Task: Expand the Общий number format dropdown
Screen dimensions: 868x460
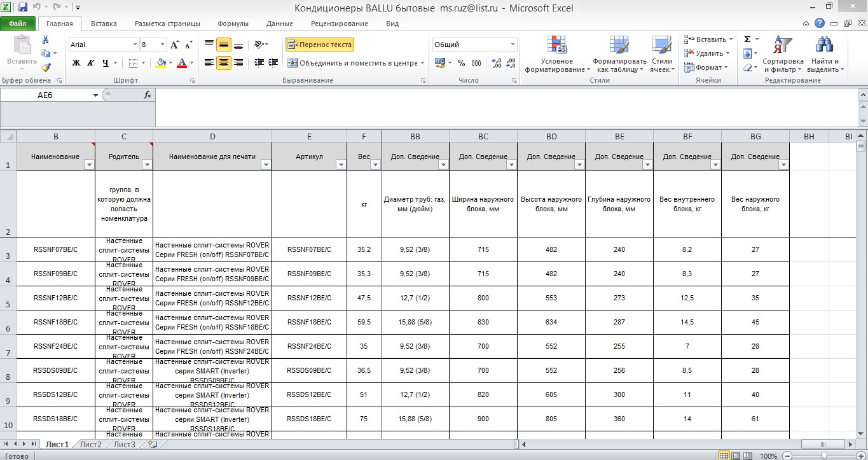Action: 513,45
